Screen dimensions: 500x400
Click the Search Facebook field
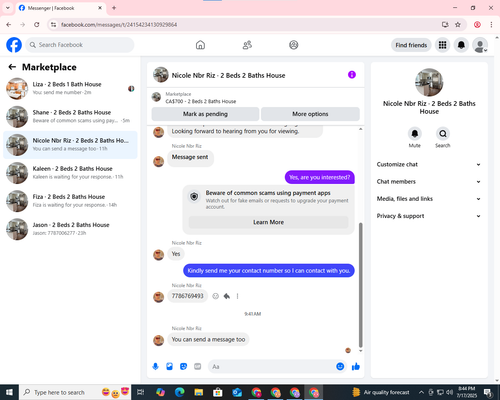pos(80,45)
